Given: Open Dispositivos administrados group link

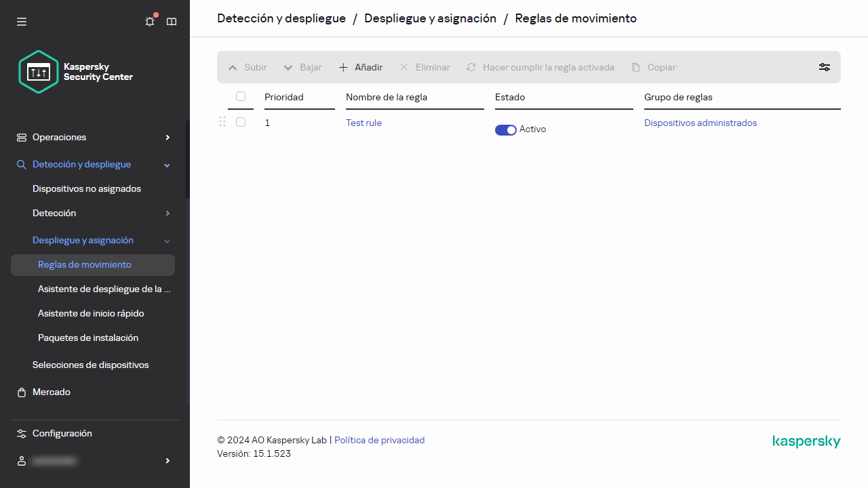Looking at the screenshot, I should click(x=701, y=123).
